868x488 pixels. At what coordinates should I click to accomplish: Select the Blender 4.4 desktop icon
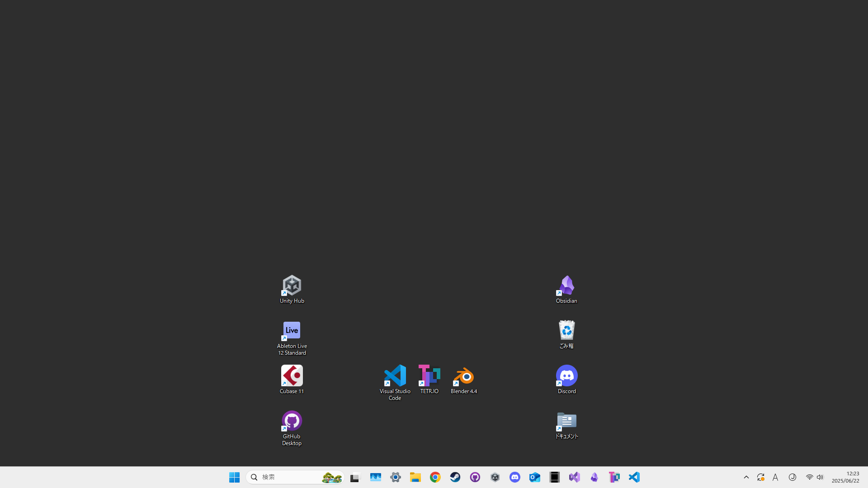[463, 380]
